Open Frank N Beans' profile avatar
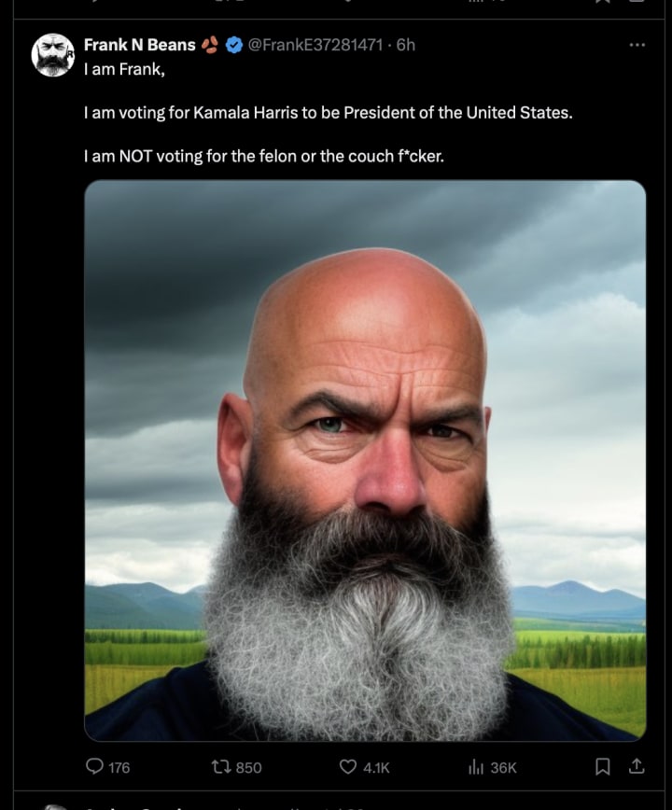 tap(52, 55)
